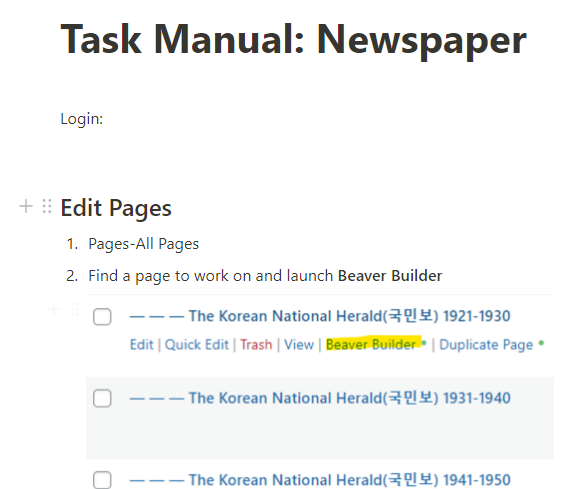
Task: Click the Edit link under 1921-1930 row
Action: [142, 345]
